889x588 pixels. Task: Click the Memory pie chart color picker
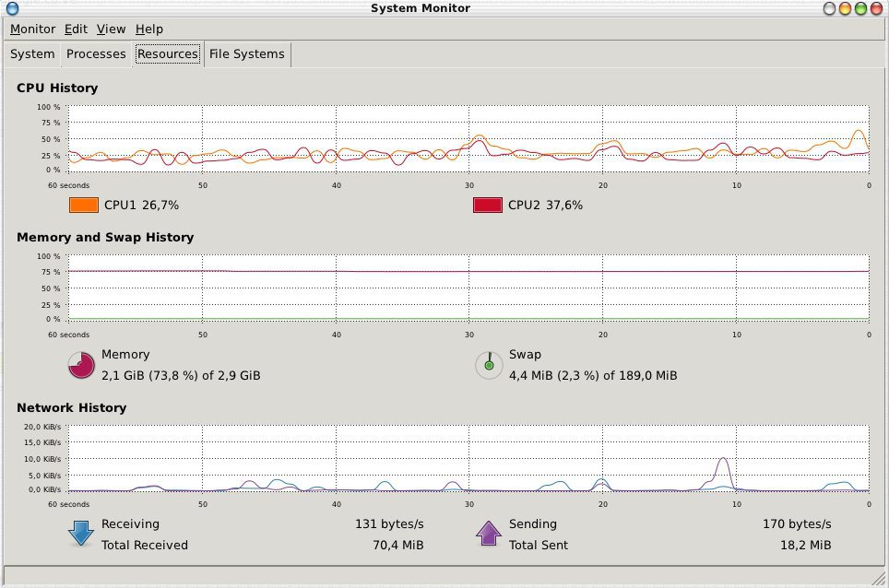pyautogui.click(x=82, y=365)
